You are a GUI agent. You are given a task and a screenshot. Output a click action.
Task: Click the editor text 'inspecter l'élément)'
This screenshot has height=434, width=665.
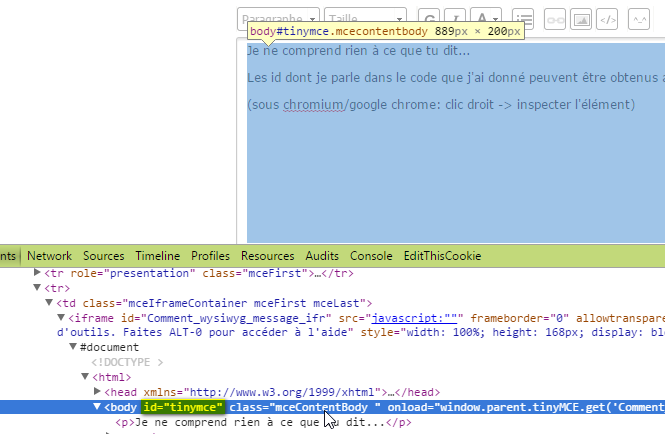(x=576, y=105)
